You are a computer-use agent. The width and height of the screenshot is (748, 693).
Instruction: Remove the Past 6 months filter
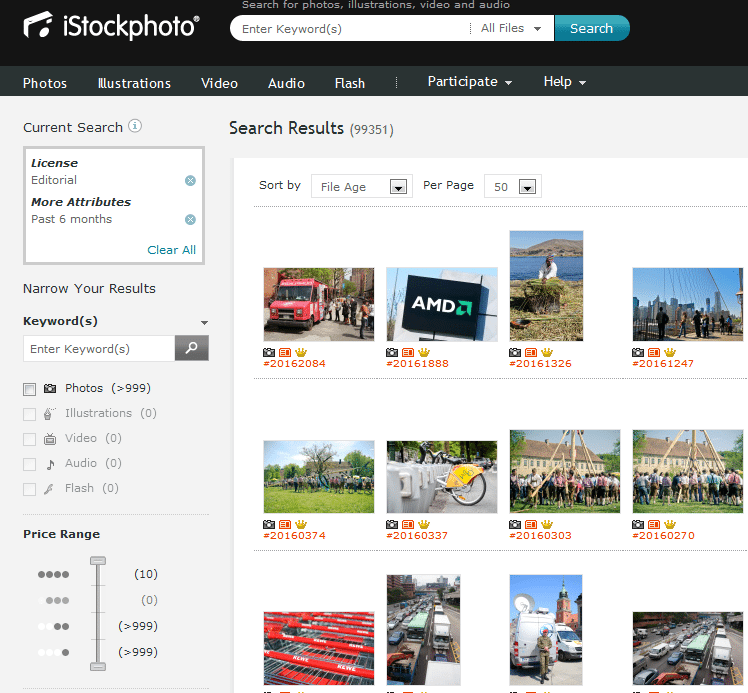click(x=190, y=219)
